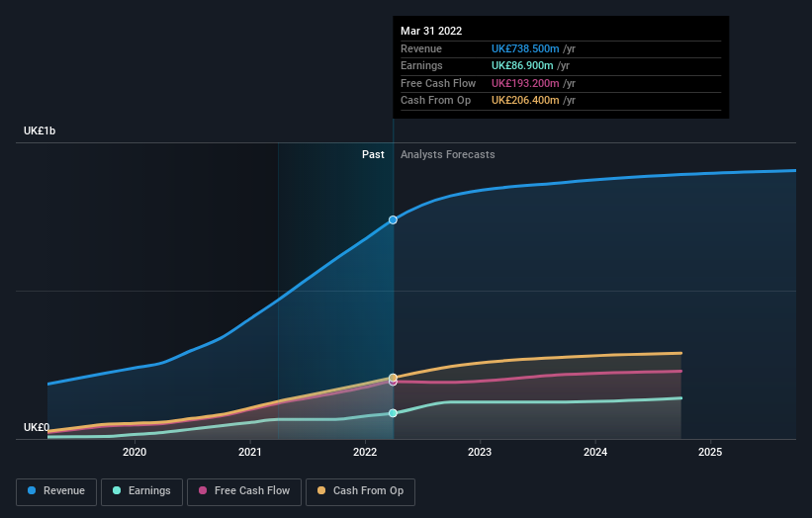Toggle the Cash From Op legend series

pos(360,491)
